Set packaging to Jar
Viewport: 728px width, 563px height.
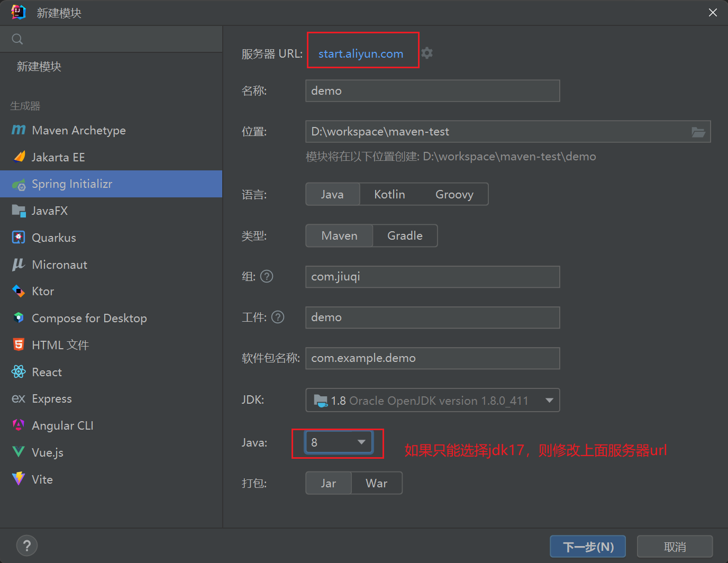pos(329,483)
